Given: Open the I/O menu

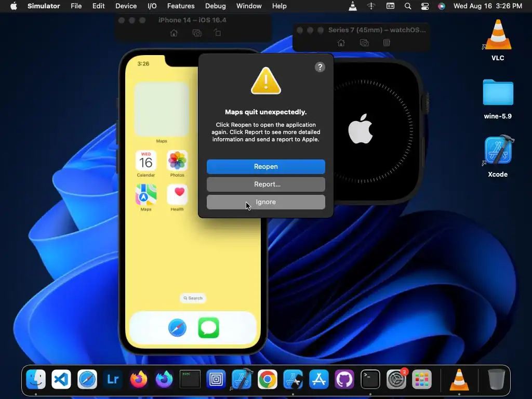Looking at the screenshot, I should [152, 6].
